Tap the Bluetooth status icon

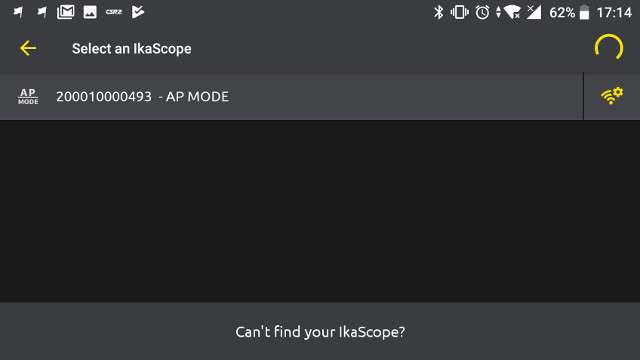pyautogui.click(x=438, y=12)
